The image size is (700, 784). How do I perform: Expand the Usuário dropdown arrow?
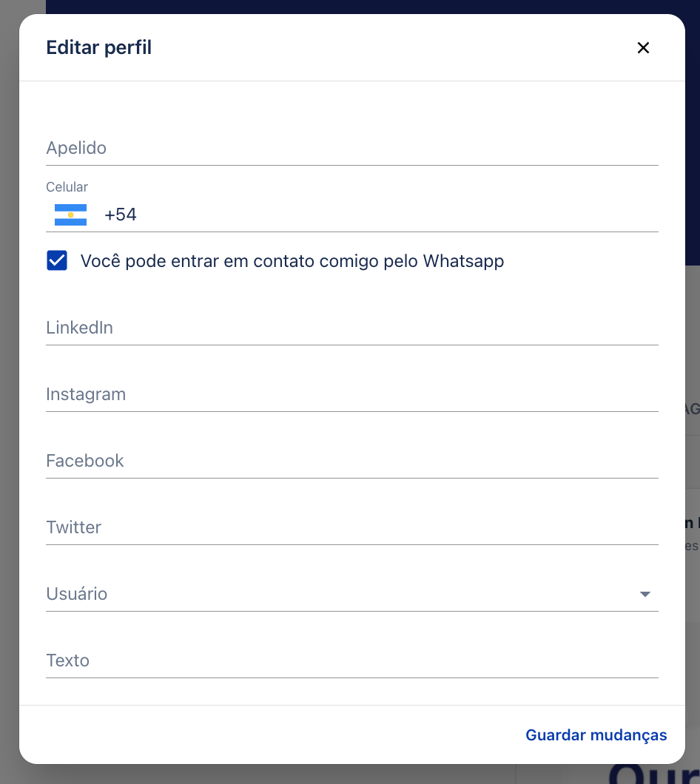[x=645, y=594]
